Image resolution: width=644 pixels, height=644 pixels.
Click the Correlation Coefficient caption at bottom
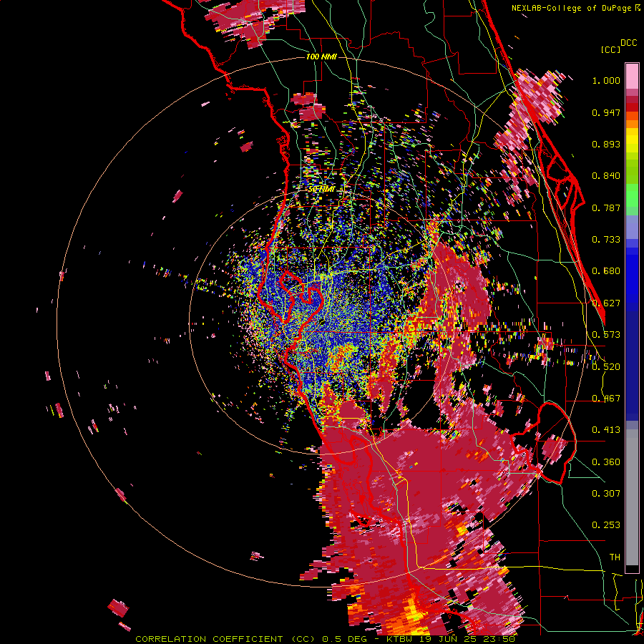(325, 639)
